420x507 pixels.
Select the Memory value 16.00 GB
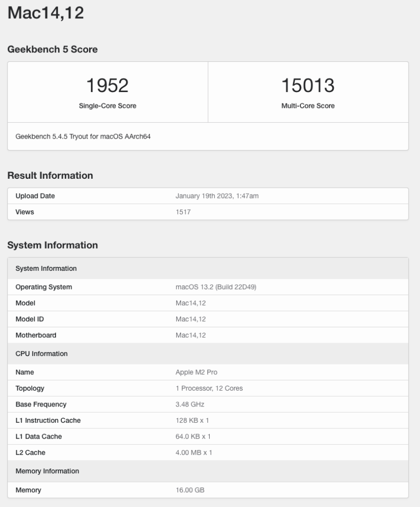pyautogui.click(x=189, y=490)
